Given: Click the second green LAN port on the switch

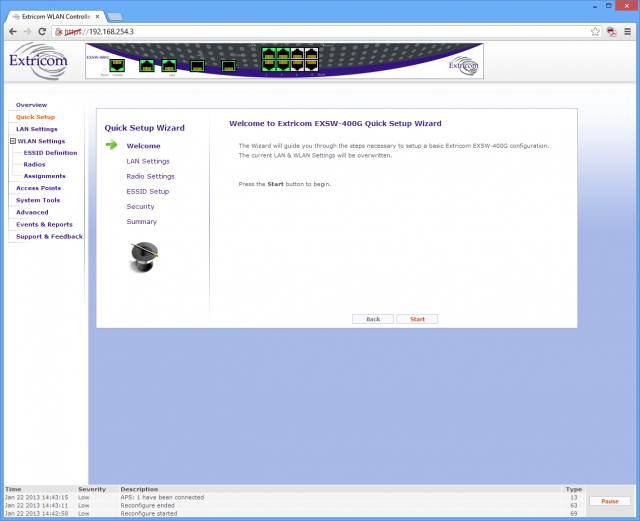Looking at the screenshot, I should 169,65.
